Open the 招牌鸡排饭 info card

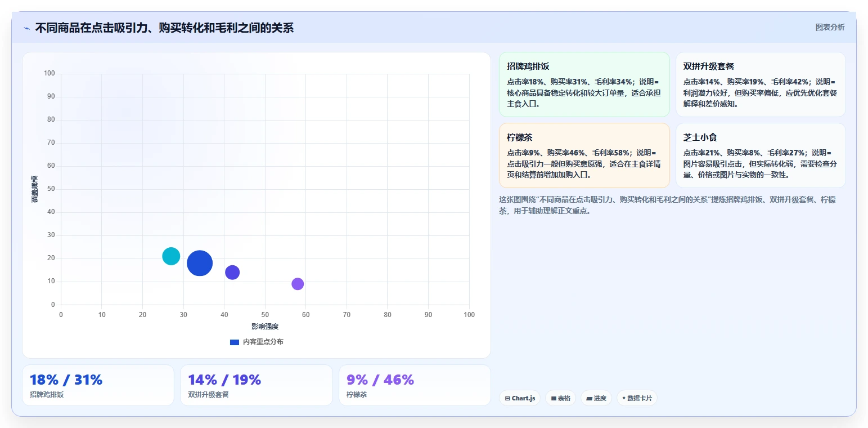pos(584,84)
